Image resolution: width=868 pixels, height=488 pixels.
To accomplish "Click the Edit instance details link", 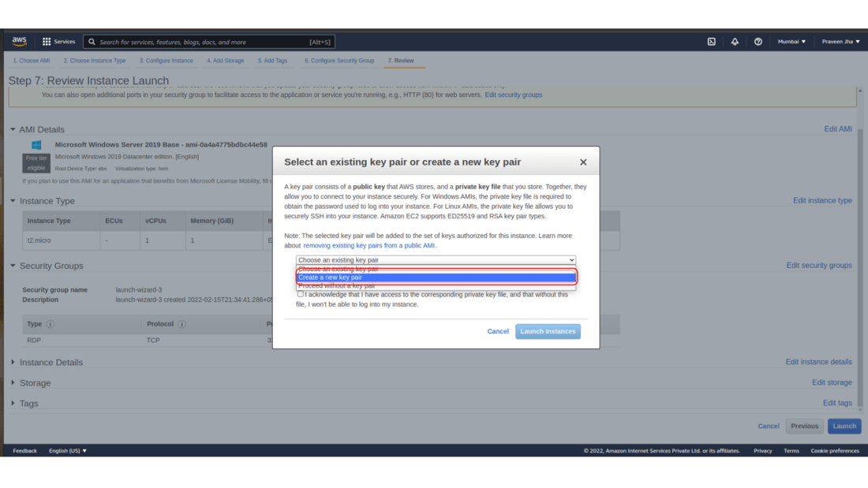I will click(819, 362).
